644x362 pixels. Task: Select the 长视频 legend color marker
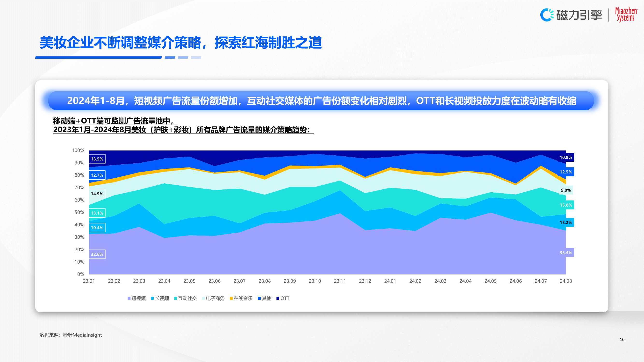point(152,298)
